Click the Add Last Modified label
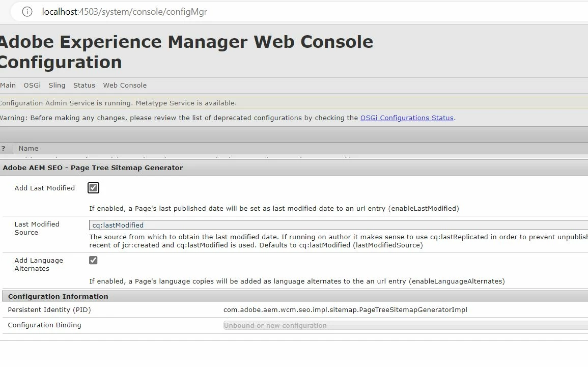Viewport: 588px width, 367px height. point(45,188)
